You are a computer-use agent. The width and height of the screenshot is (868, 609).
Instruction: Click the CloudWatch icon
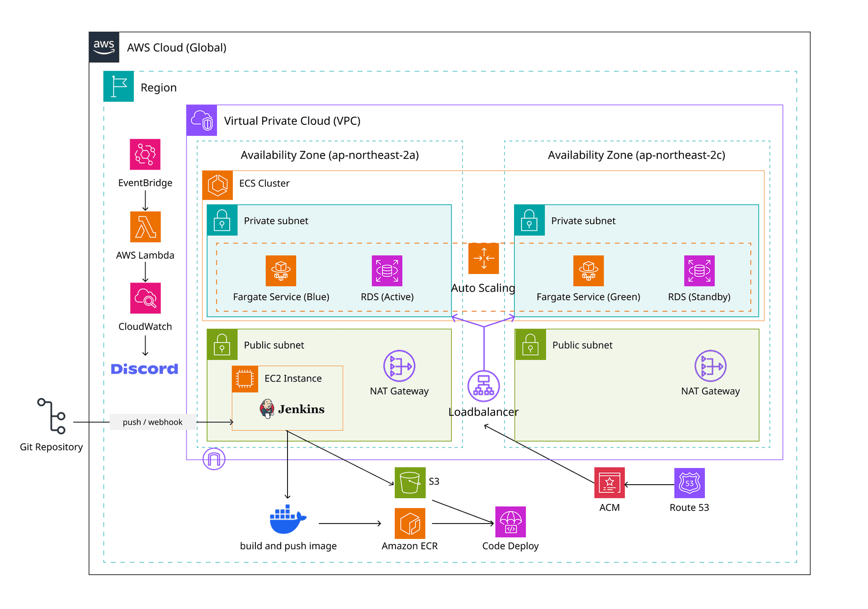click(x=145, y=298)
